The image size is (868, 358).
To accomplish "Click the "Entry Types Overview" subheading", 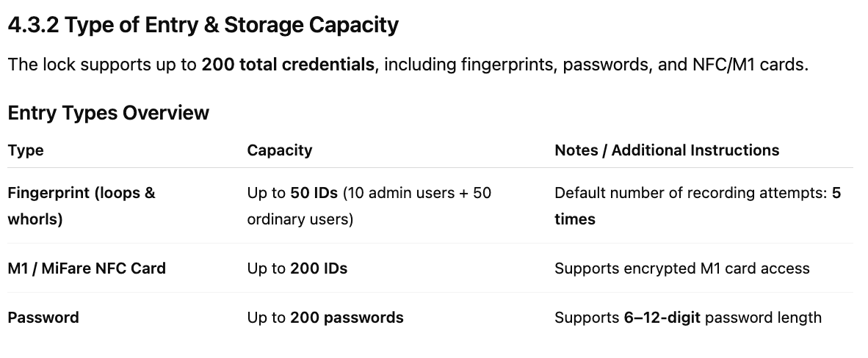I will coord(108,113).
